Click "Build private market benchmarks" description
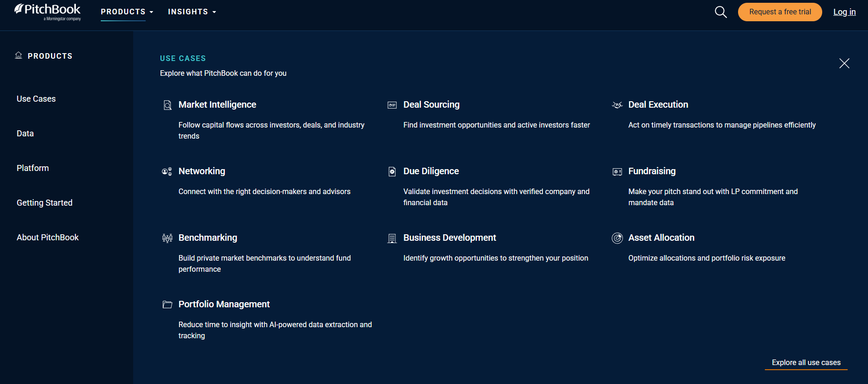This screenshot has width=868, height=384. point(265,264)
